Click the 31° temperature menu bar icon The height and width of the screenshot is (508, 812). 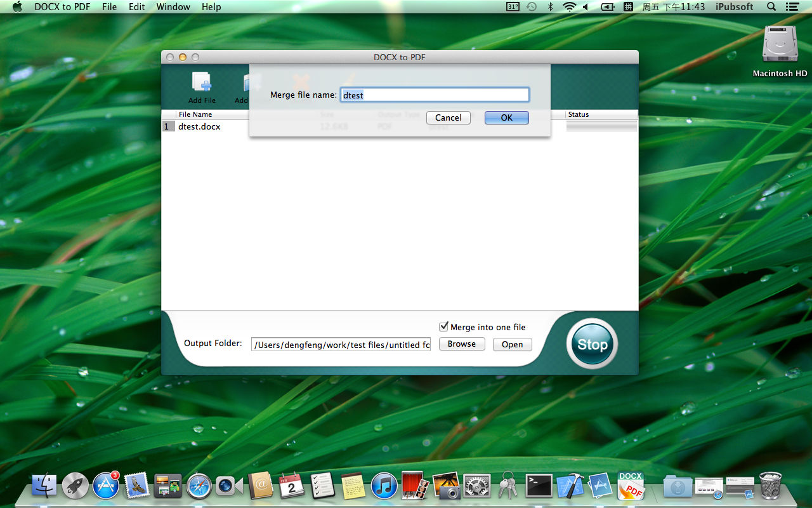[x=513, y=7]
